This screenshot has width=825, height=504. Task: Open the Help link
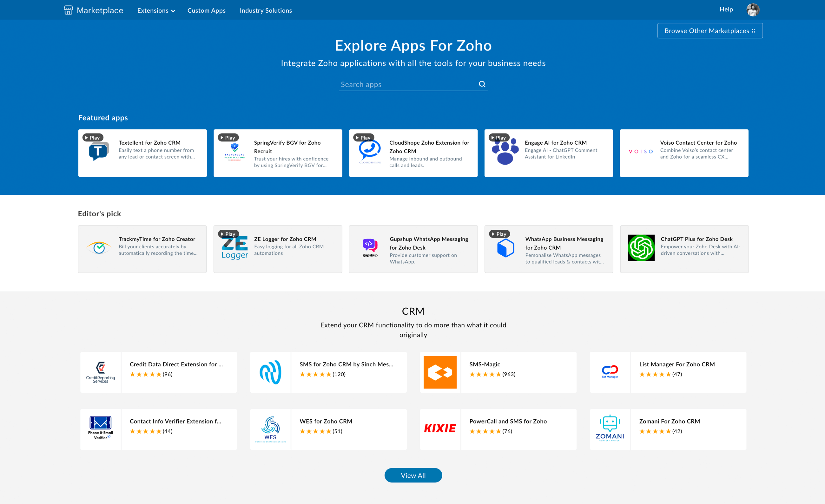click(726, 10)
